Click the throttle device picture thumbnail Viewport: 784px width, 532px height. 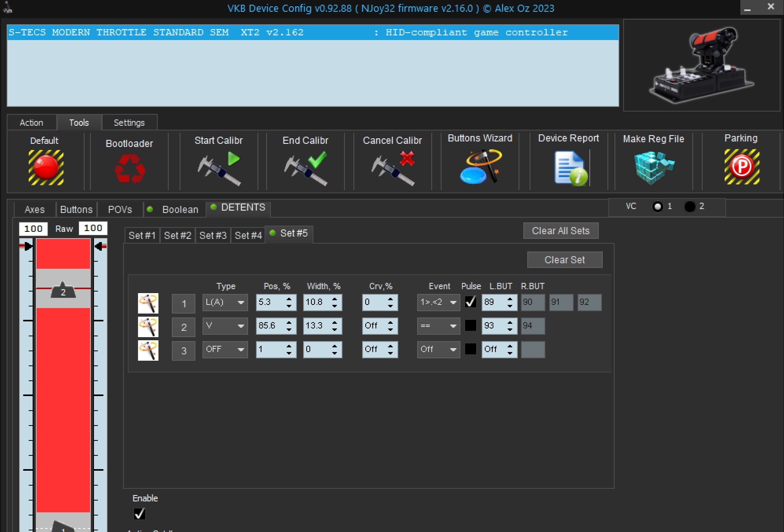click(701, 65)
